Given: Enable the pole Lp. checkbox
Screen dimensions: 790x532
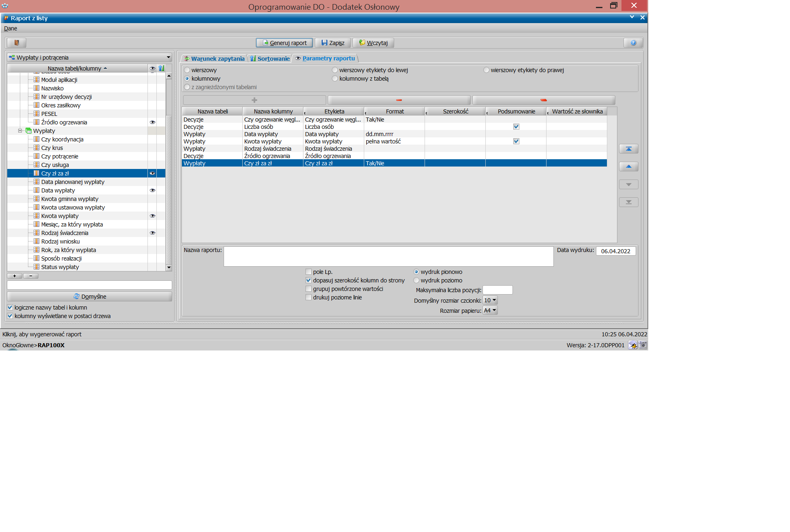Looking at the screenshot, I should point(309,272).
